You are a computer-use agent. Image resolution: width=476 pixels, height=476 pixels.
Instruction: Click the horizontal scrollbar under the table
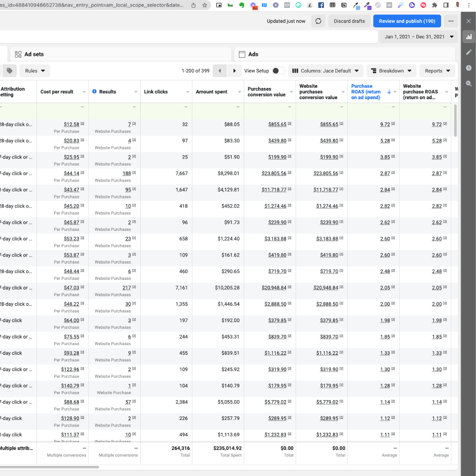click(49, 467)
